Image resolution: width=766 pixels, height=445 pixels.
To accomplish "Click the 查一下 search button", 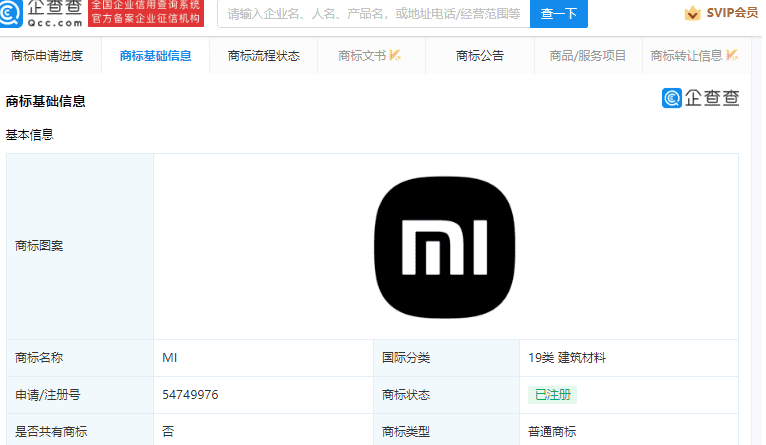I will click(558, 14).
